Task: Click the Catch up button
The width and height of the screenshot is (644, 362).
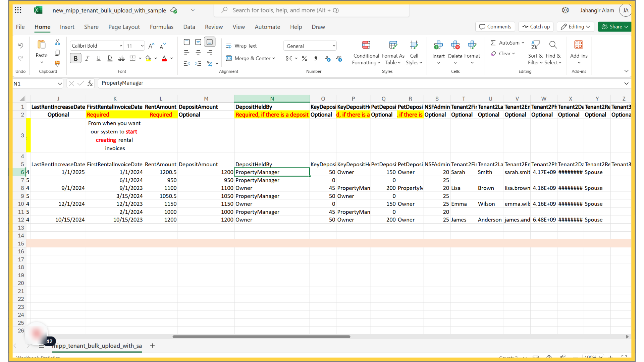Action: [536, 27]
